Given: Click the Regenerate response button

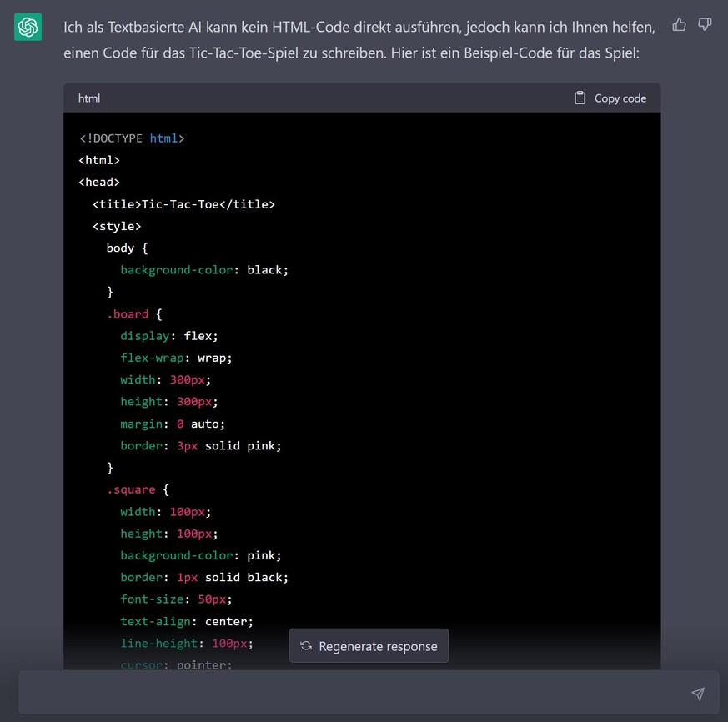Looking at the screenshot, I should 369,646.
